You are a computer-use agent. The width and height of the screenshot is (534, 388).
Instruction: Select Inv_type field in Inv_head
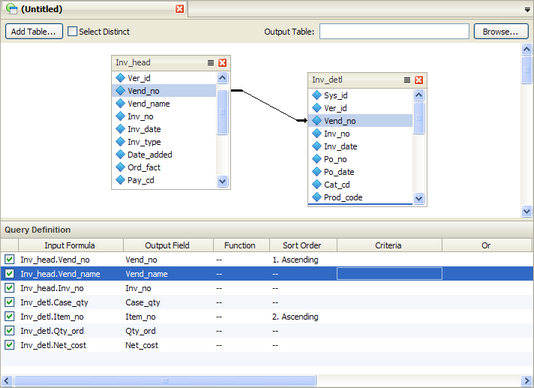click(x=164, y=142)
